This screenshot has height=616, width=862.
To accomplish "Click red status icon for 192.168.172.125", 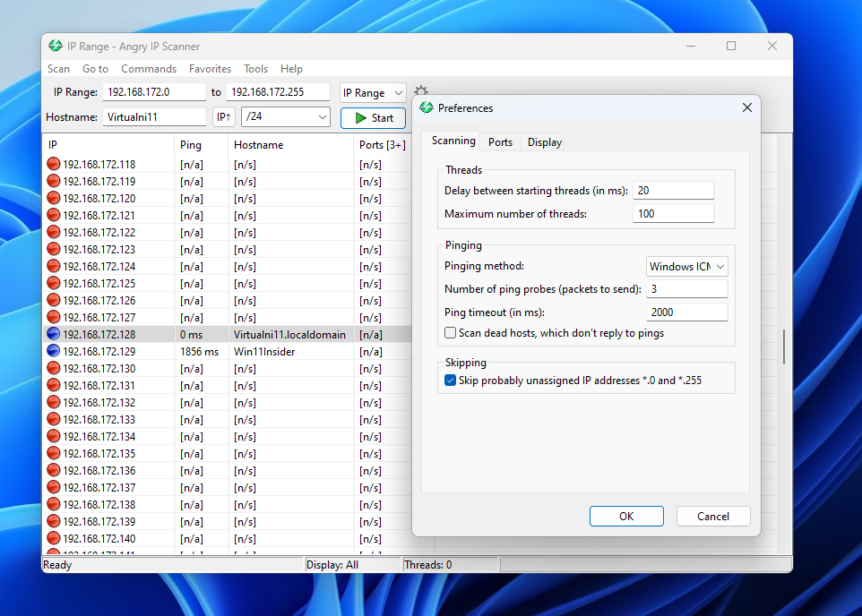I will (x=54, y=283).
